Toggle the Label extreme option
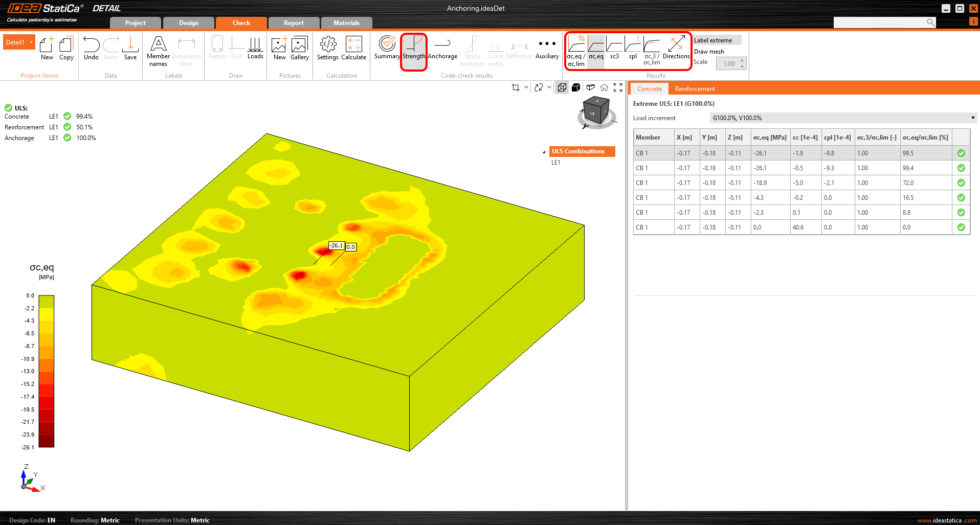This screenshot has width=980, height=525. [x=713, y=40]
